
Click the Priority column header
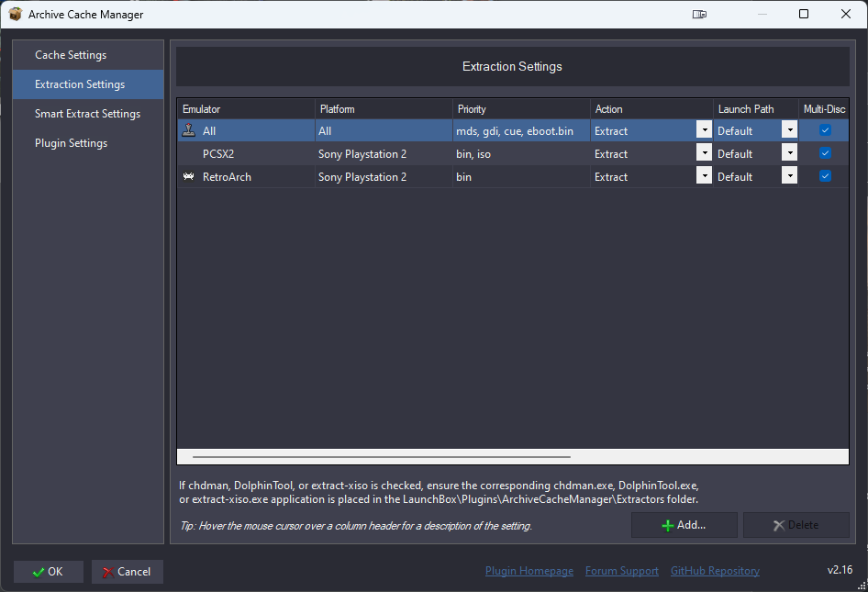pyautogui.click(x=521, y=109)
